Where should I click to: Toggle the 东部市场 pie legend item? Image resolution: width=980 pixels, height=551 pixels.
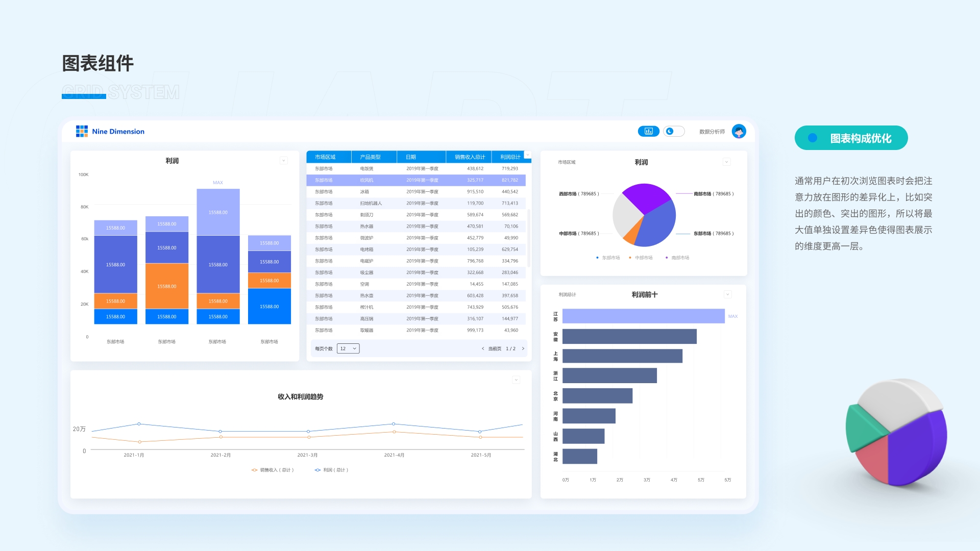pyautogui.click(x=608, y=258)
